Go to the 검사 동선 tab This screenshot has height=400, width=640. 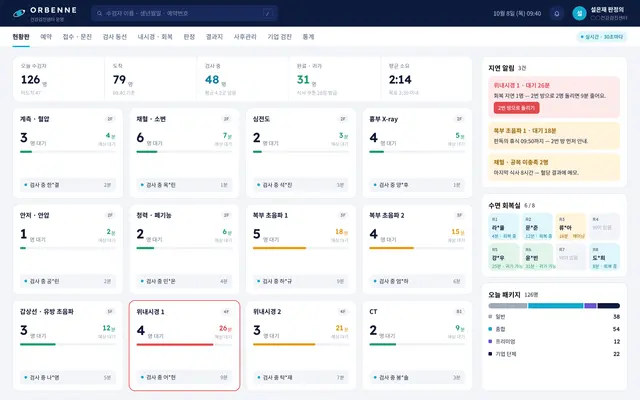click(115, 37)
